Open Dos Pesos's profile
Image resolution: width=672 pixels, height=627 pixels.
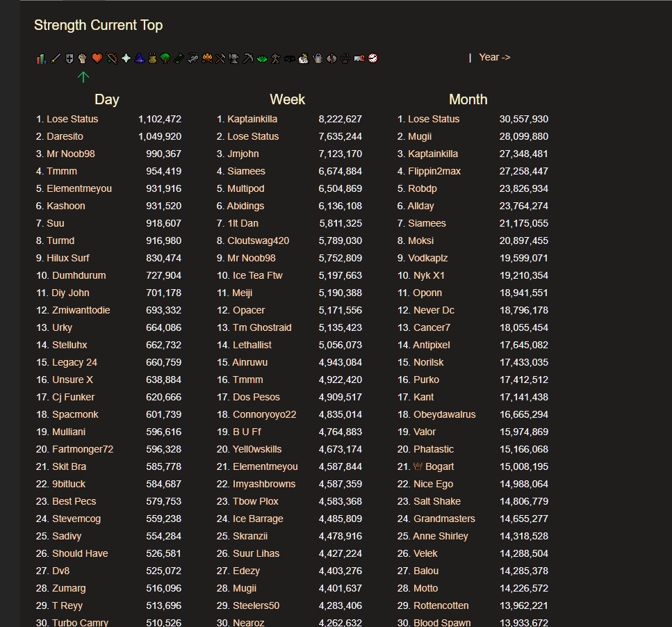click(256, 398)
